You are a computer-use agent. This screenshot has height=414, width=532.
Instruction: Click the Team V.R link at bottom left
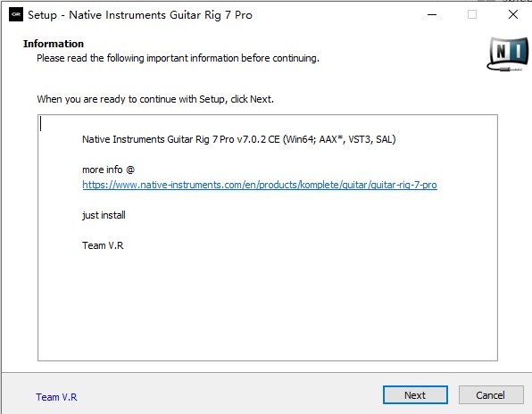click(x=56, y=397)
